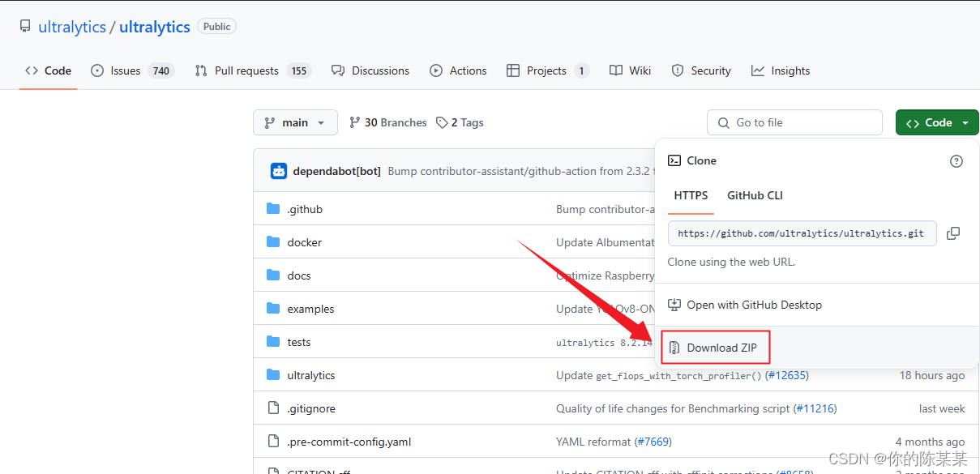The height and width of the screenshot is (474, 980).
Task: Click the Projects table icon
Action: 513,70
